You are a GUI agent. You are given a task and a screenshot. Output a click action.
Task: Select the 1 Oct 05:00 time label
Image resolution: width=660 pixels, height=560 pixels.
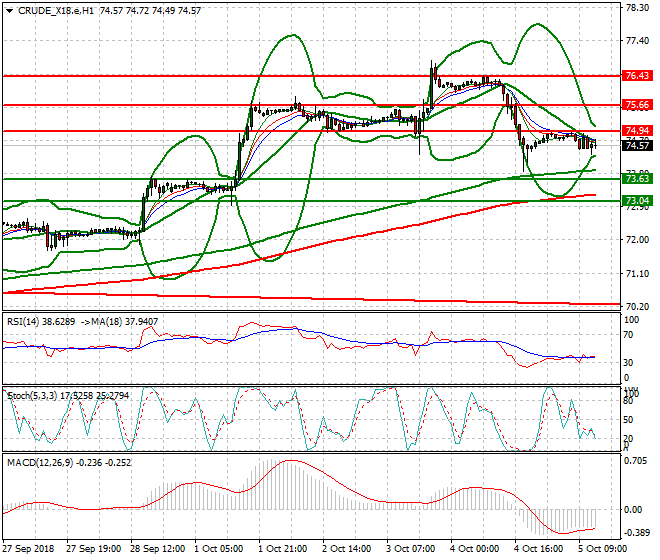pyautogui.click(x=218, y=549)
